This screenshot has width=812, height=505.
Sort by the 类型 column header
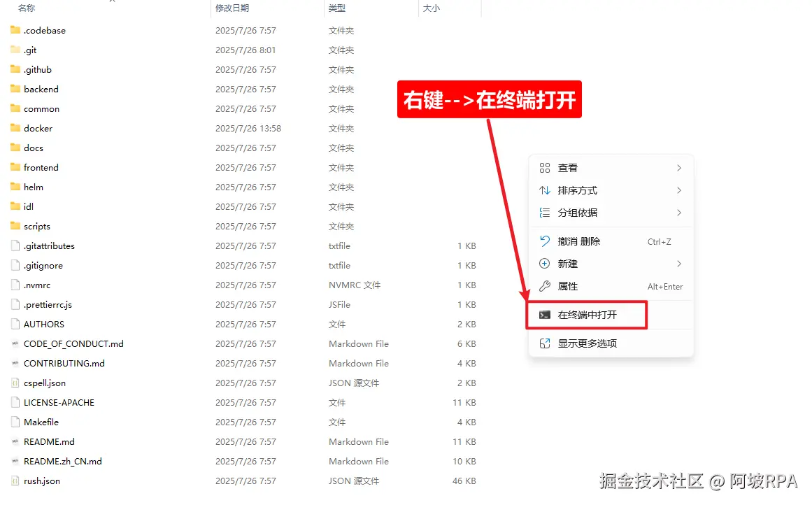click(337, 8)
